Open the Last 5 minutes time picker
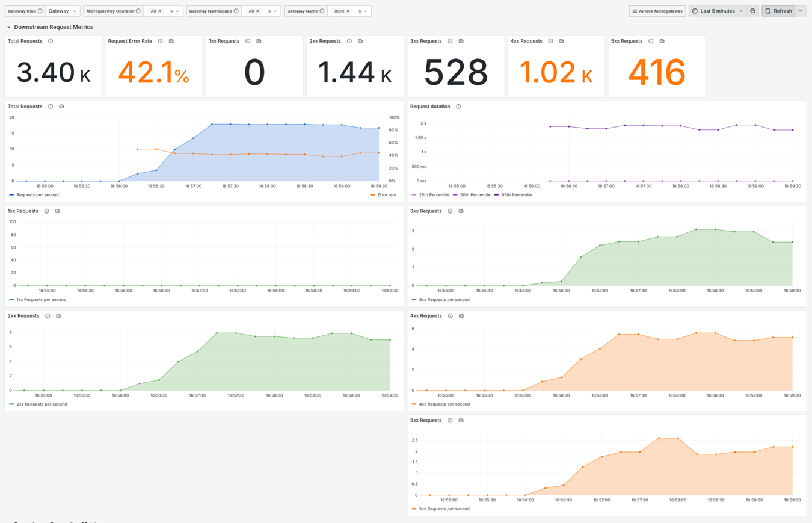This screenshot has height=523, width=812. pyautogui.click(x=718, y=11)
